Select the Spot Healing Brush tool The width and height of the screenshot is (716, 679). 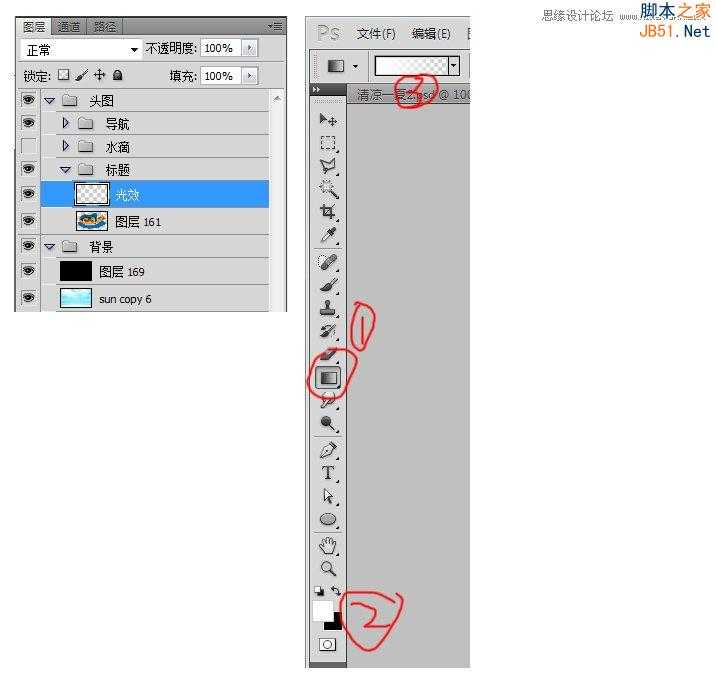point(328,262)
